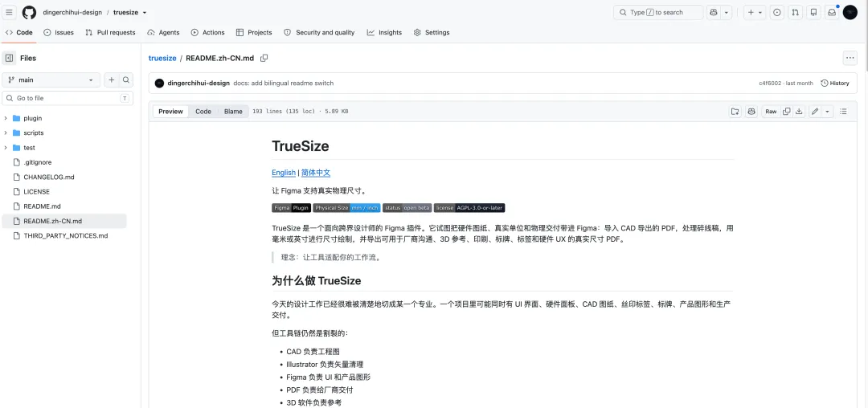Open the outline list icon

tap(843, 111)
